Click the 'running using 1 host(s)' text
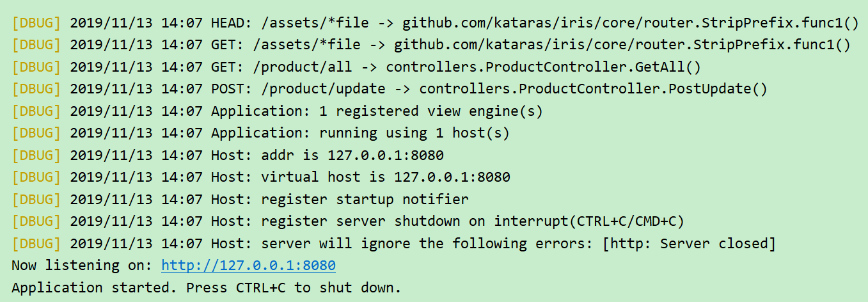 pyautogui.click(x=414, y=133)
